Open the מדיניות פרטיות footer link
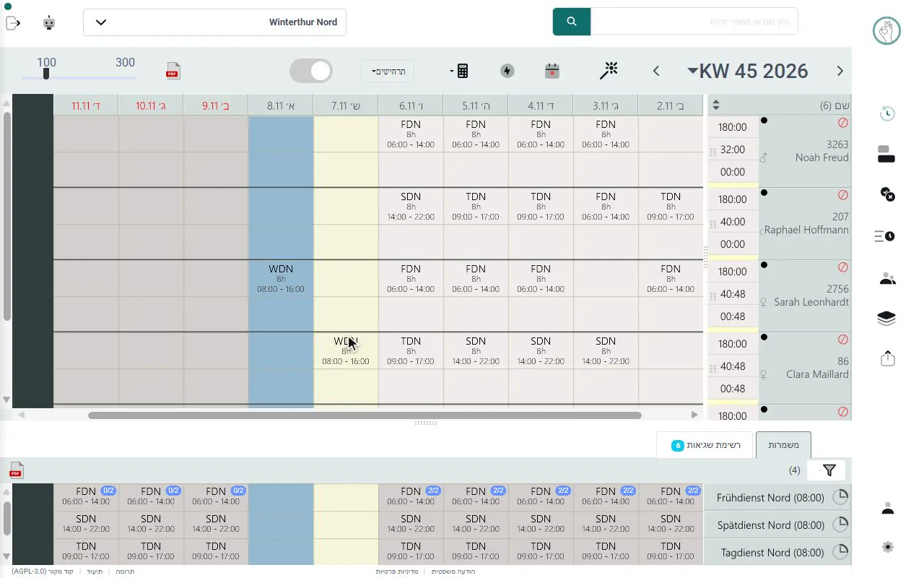This screenshot has width=924, height=578. pos(398,571)
